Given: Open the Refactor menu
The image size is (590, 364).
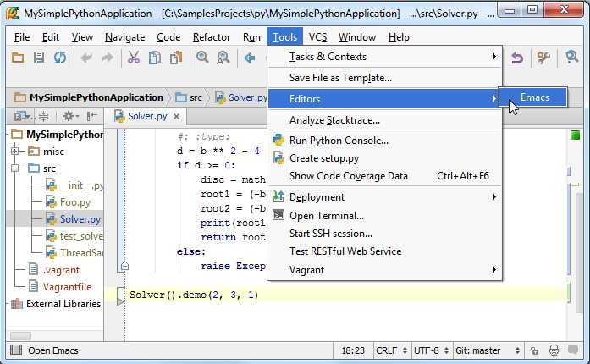Looking at the screenshot, I should tap(211, 37).
